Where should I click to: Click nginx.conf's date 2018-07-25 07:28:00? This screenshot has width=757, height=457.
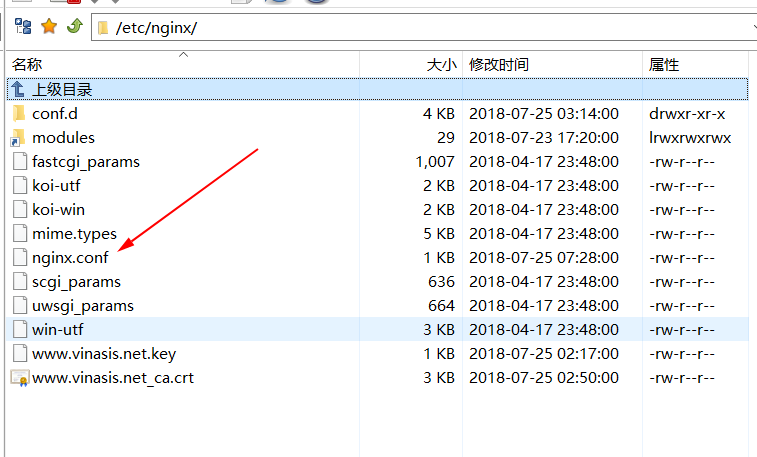coord(544,258)
